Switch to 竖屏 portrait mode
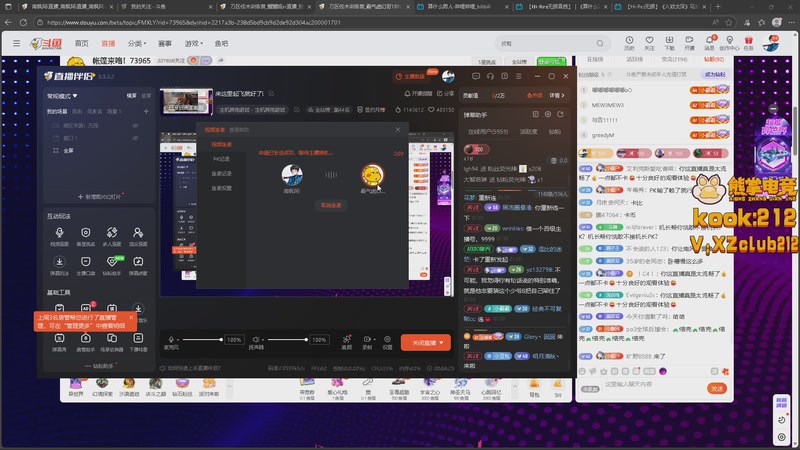Viewport: 800px width, 450px height. [146, 96]
